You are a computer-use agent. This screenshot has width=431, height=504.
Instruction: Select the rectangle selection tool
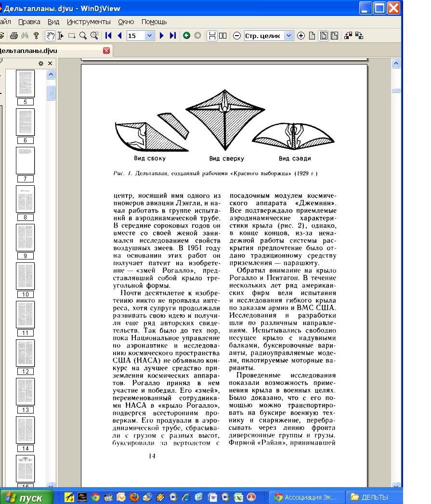pos(72,36)
